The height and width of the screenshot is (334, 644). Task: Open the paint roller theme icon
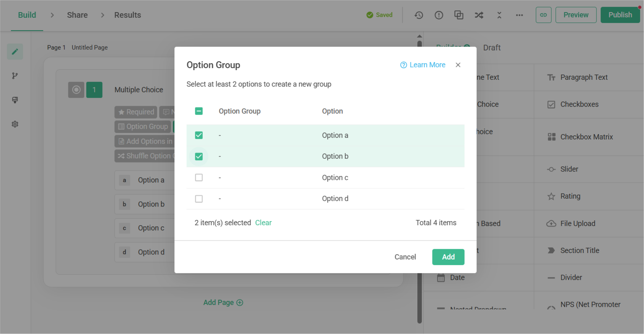[x=15, y=100]
